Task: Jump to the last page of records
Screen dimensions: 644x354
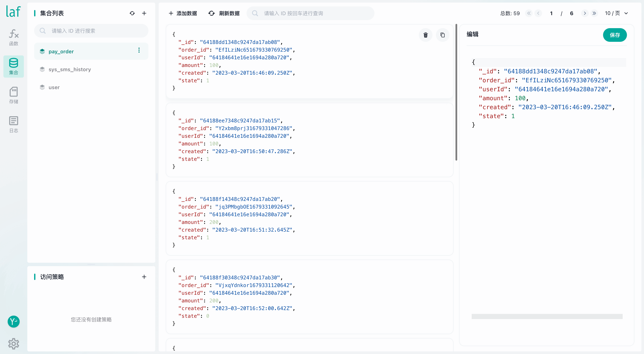Action: tap(594, 13)
